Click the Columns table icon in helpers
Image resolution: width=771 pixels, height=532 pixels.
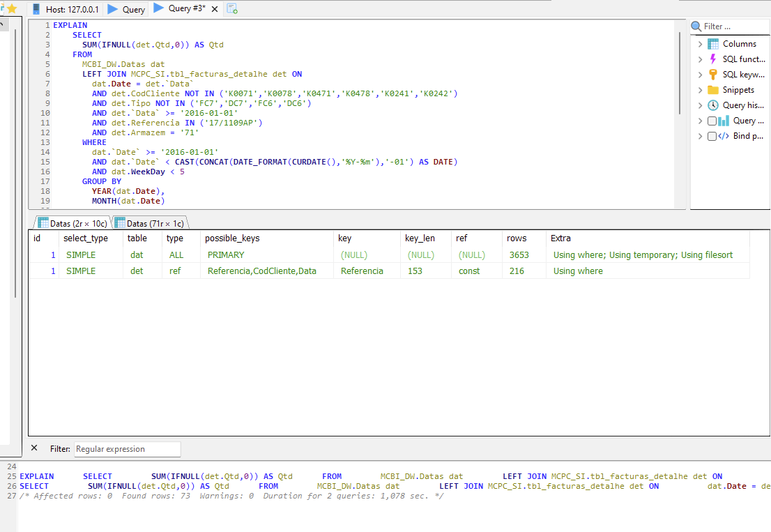[x=712, y=44]
